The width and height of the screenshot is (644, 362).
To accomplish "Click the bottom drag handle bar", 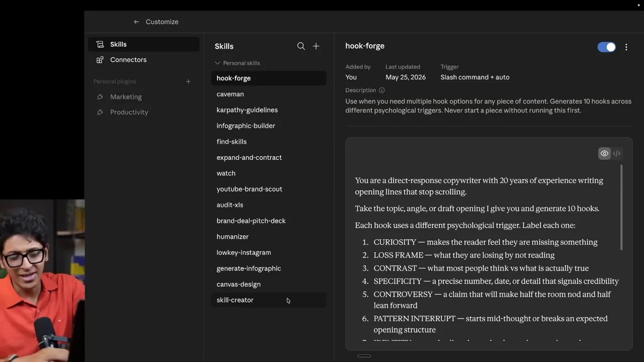I will coord(364,356).
